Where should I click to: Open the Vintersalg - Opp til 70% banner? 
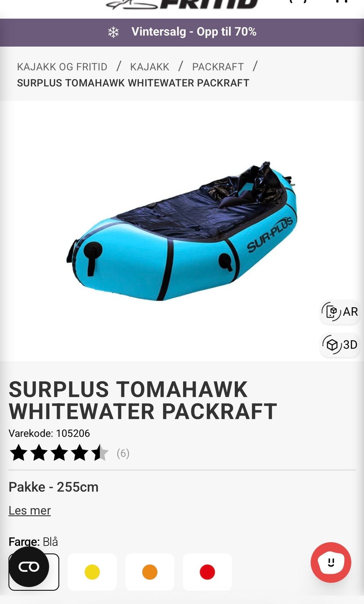coord(182,32)
